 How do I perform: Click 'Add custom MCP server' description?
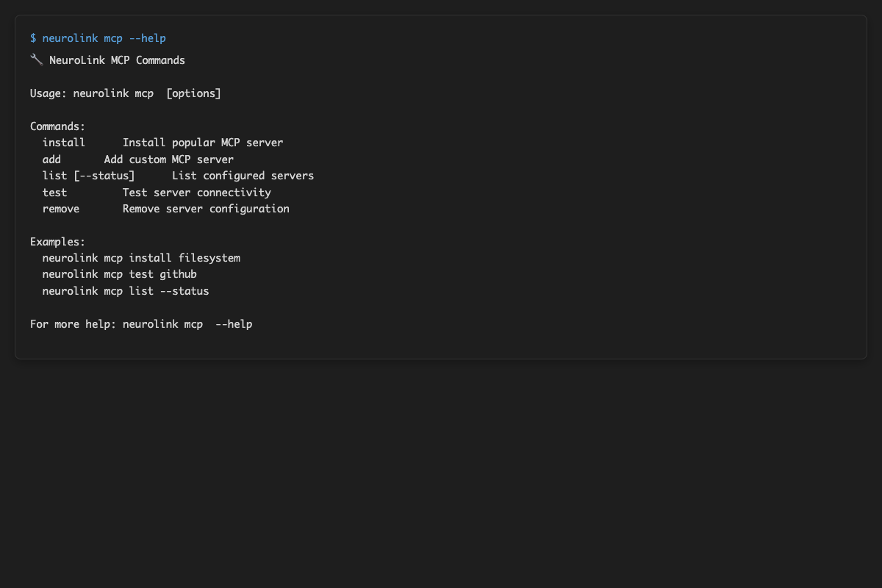(169, 159)
